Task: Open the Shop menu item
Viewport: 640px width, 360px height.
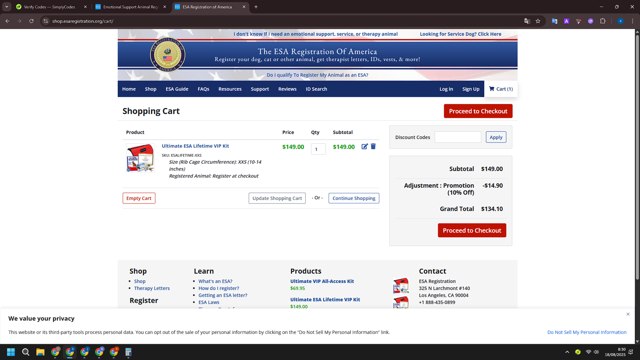Action: (150, 89)
